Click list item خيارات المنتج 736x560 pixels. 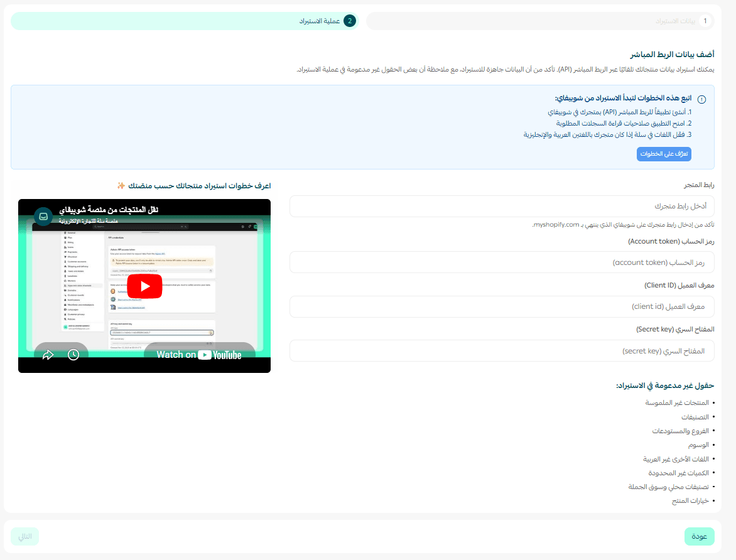(690, 501)
